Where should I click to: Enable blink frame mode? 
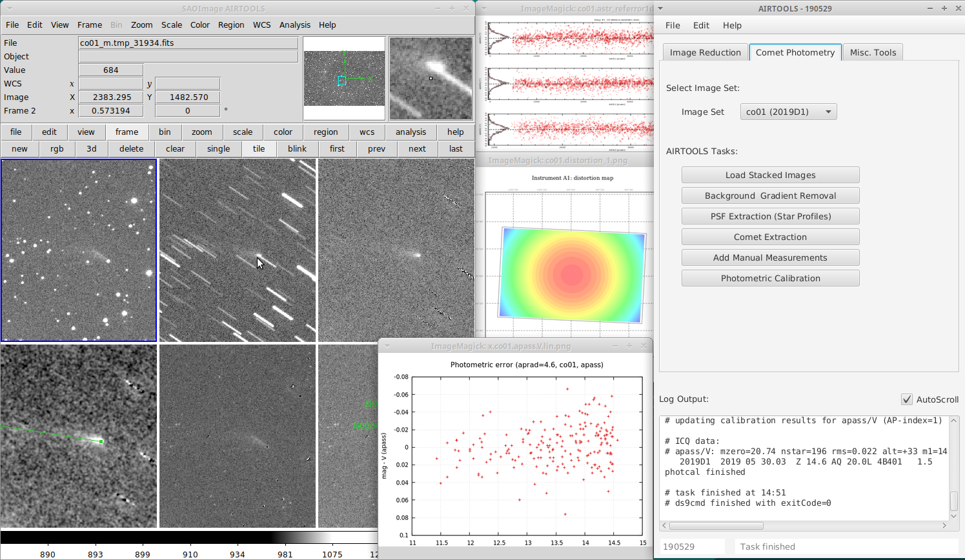point(298,148)
